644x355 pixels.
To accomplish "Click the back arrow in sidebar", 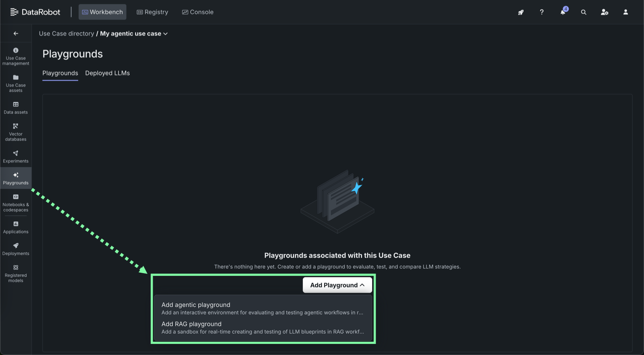I will [16, 33].
